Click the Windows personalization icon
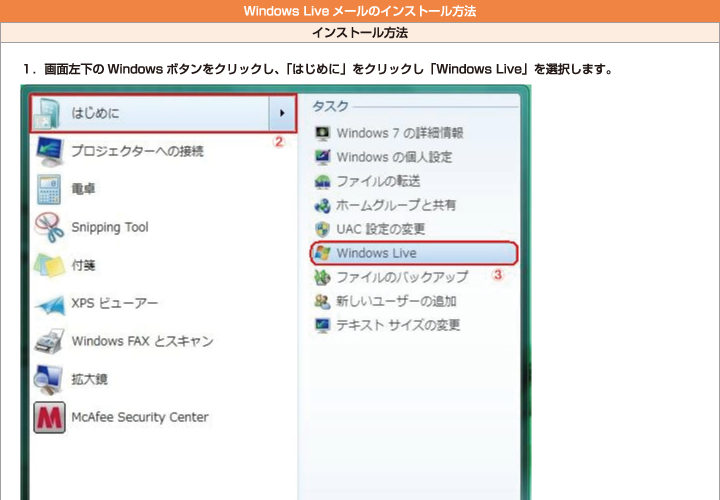 pos(322,157)
